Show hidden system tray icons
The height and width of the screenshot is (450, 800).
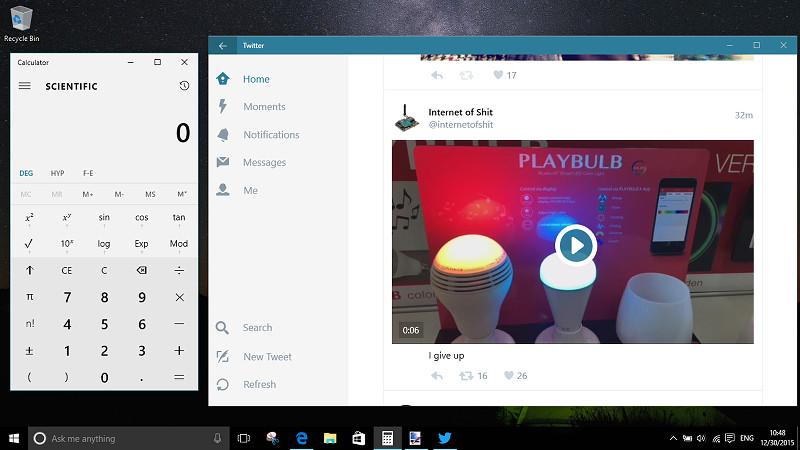(x=673, y=438)
